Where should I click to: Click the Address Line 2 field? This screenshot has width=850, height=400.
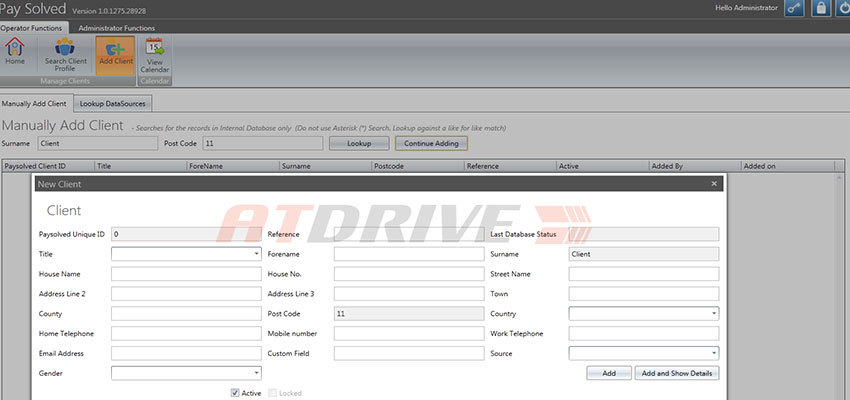click(x=186, y=294)
